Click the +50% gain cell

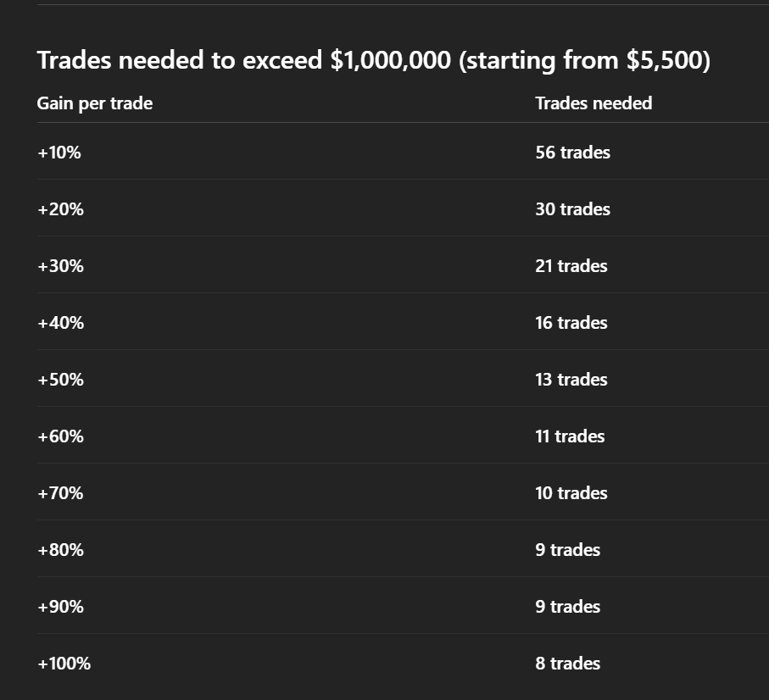60,380
